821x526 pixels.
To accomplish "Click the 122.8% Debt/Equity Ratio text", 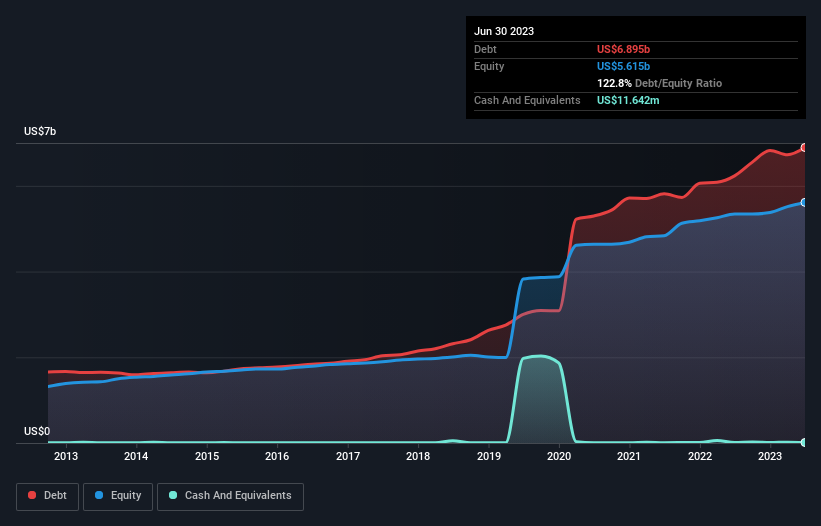I will 659,83.
